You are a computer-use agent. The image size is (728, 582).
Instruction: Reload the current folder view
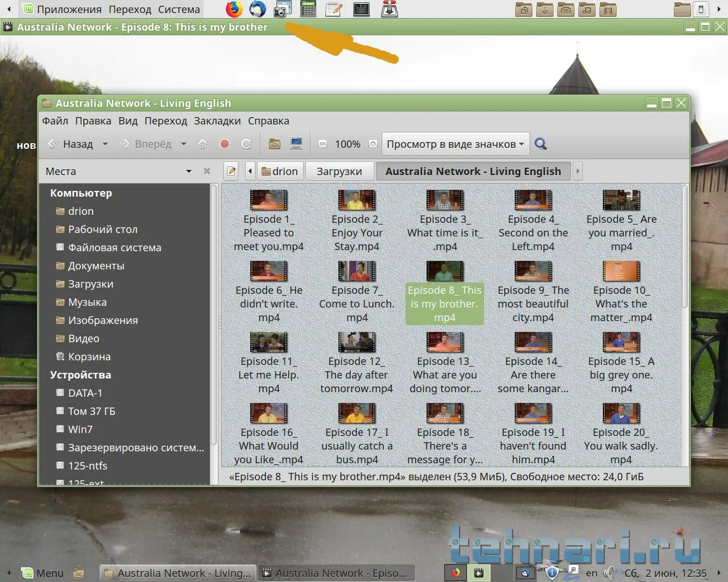point(246,144)
